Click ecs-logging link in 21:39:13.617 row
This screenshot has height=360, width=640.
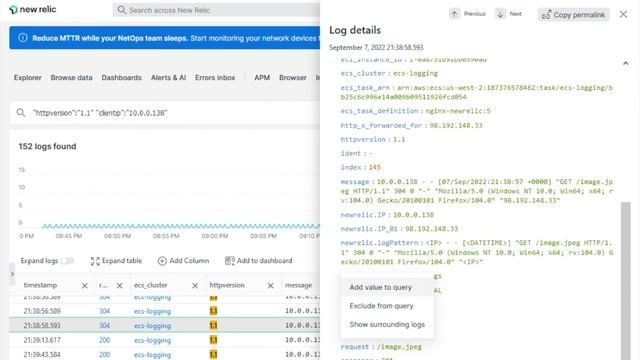(152, 340)
